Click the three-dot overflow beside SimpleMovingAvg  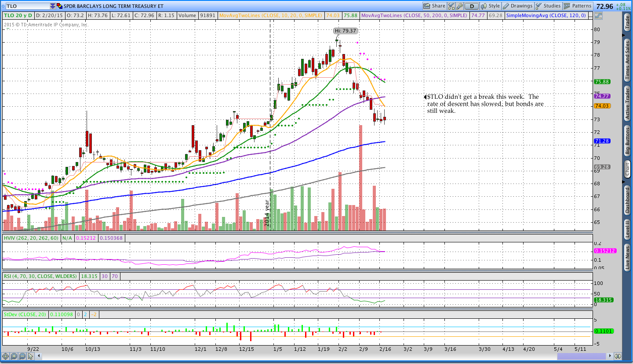pos(589,15)
